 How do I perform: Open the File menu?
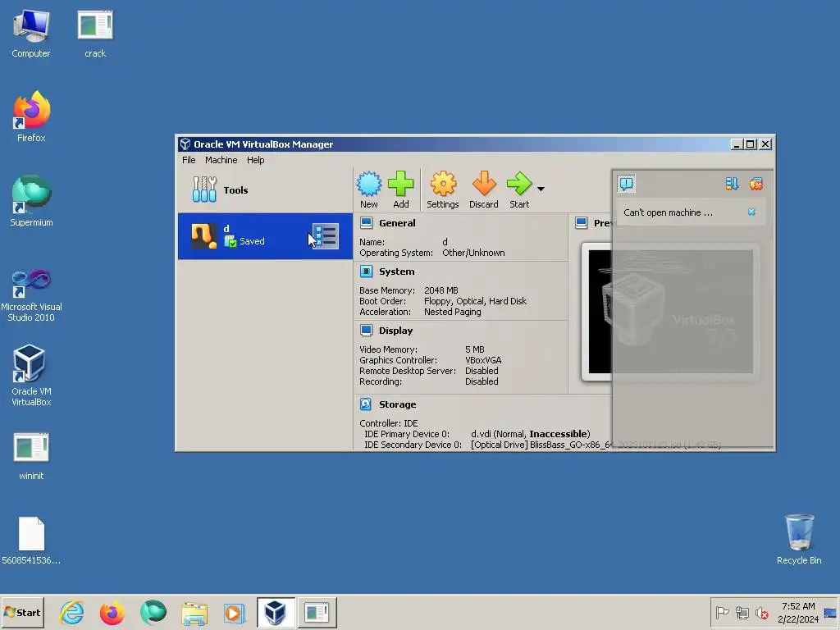point(189,160)
